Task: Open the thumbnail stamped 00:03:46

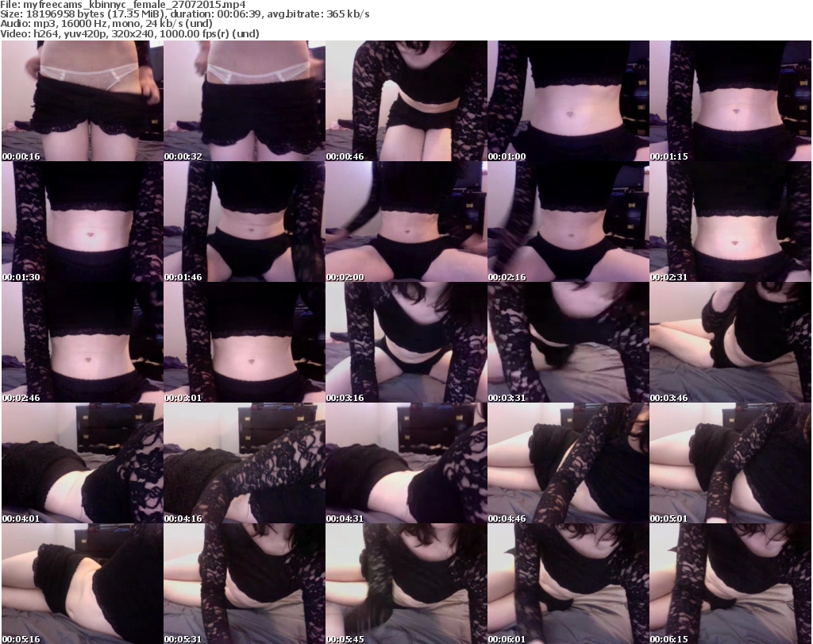Action: (730, 343)
